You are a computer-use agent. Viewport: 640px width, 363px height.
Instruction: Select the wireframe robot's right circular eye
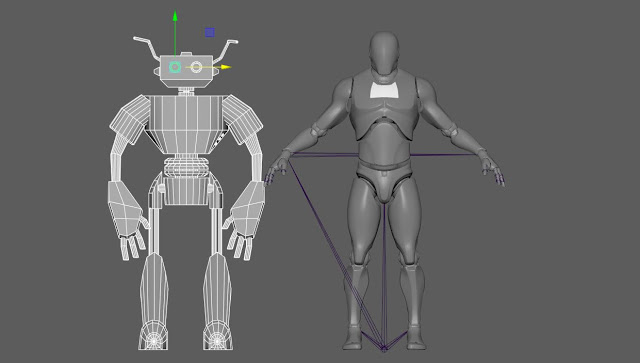coord(196,67)
